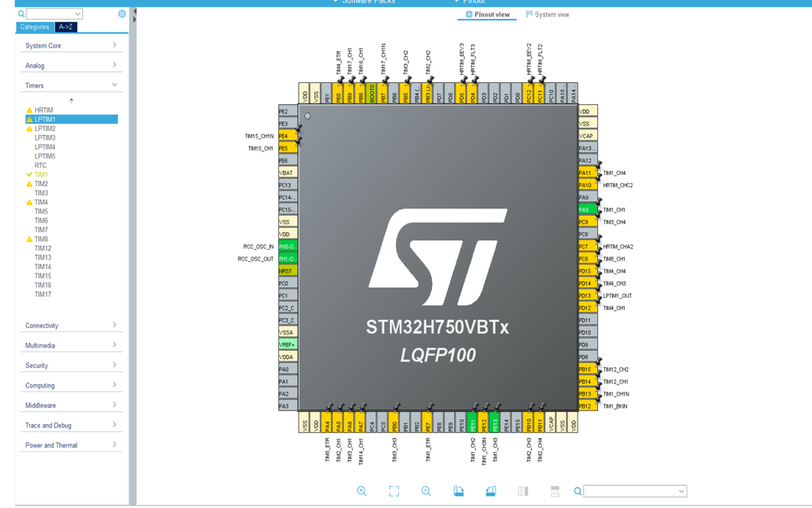Screen dimensions: 812x508
Task: Click the VREF+ pin
Action: tap(288, 344)
